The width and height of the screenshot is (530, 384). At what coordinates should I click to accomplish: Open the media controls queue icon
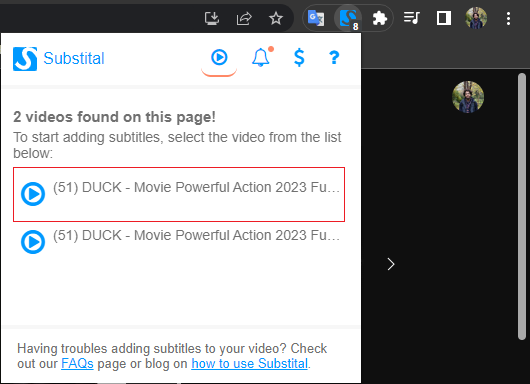411,18
